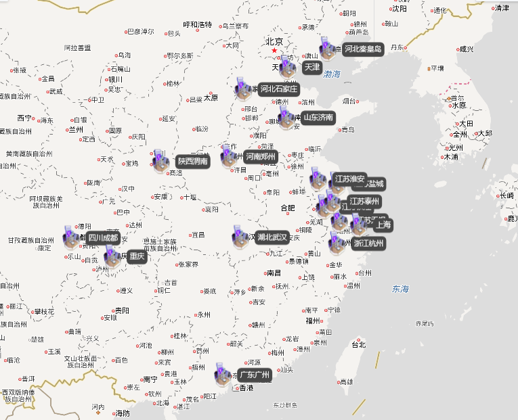Open the 陕西渭南 label
The width and height of the screenshot is (518, 420).
pos(193,162)
